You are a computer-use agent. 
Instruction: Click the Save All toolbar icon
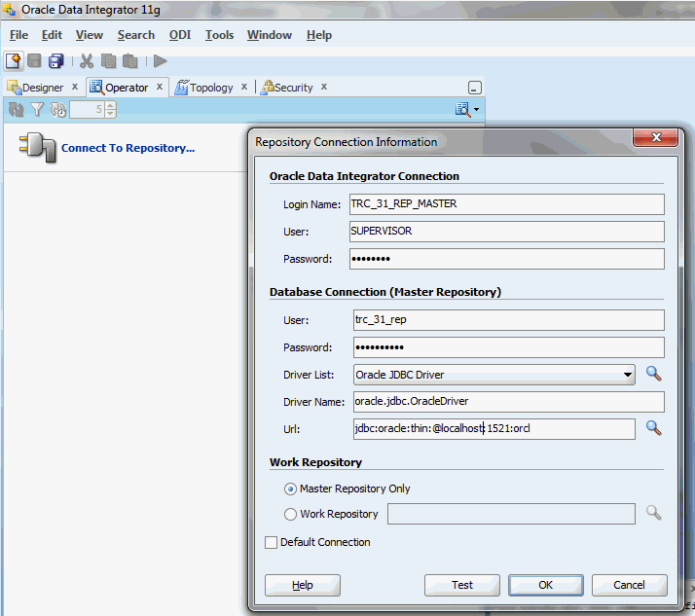pyautogui.click(x=55, y=60)
